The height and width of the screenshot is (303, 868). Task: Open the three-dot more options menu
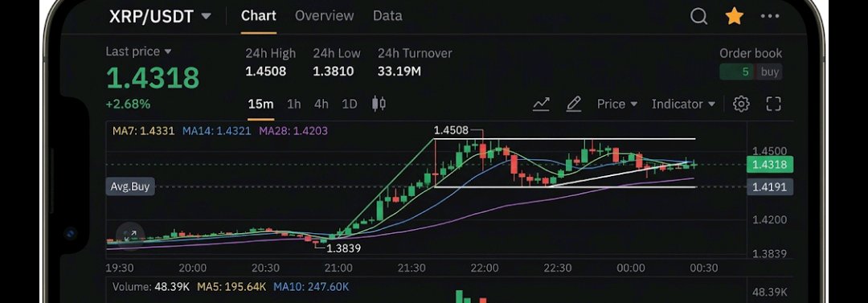tap(770, 17)
